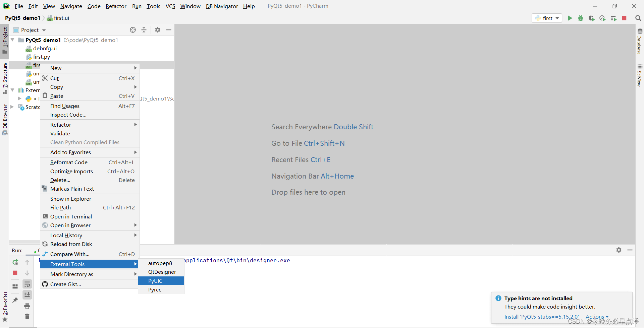Print the Run console output
Viewport: 644px width, 328px height.
click(x=27, y=306)
